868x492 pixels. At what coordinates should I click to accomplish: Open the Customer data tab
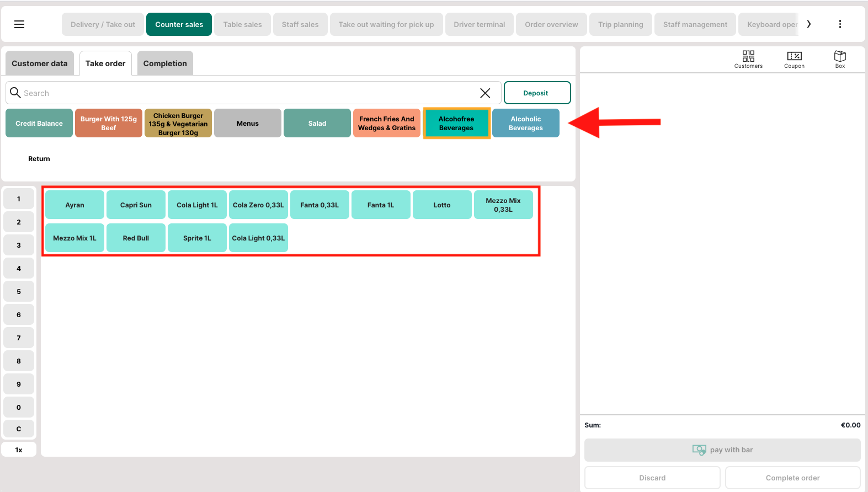[40, 63]
